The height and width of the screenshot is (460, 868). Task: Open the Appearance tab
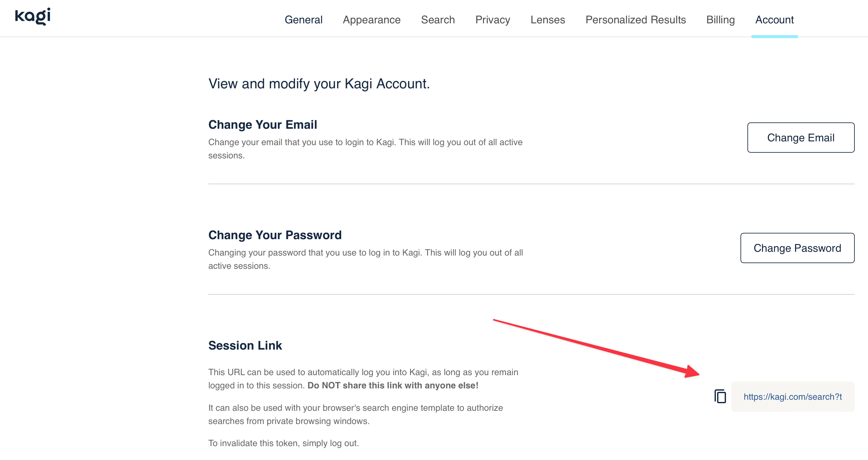pyautogui.click(x=371, y=20)
